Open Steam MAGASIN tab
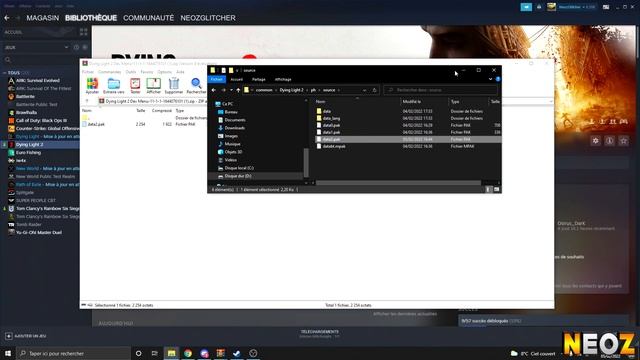 coord(43,18)
